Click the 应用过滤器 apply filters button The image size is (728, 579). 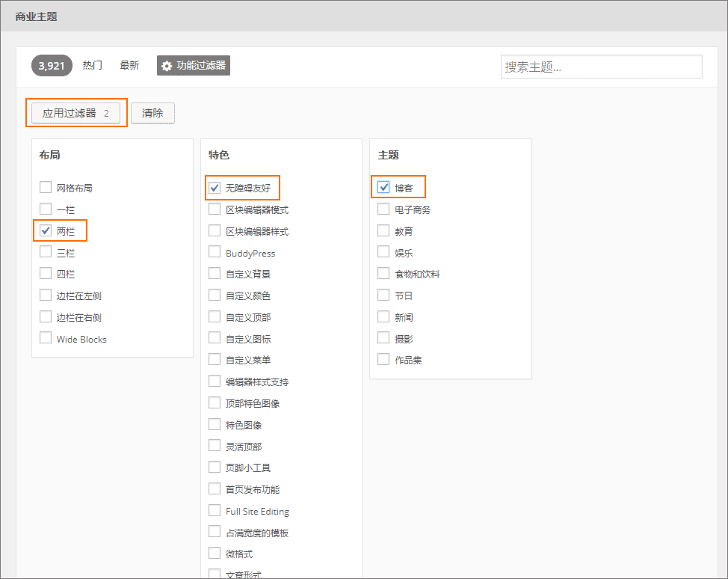[x=75, y=113]
